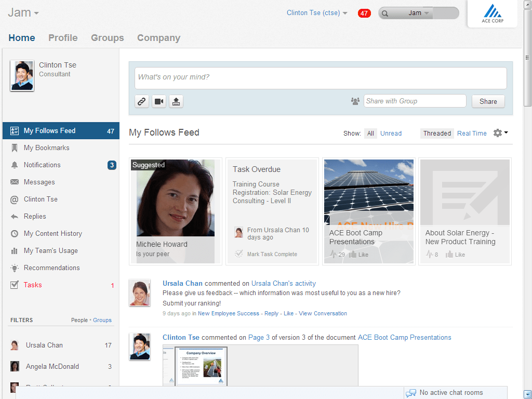Click the add link icon below post box
The height and width of the screenshot is (399, 532).
pyautogui.click(x=142, y=101)
